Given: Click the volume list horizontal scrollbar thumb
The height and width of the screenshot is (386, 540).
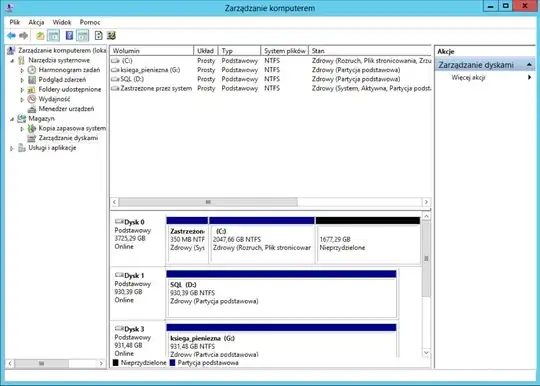Looking at the screenshot, I should [208, 202].
